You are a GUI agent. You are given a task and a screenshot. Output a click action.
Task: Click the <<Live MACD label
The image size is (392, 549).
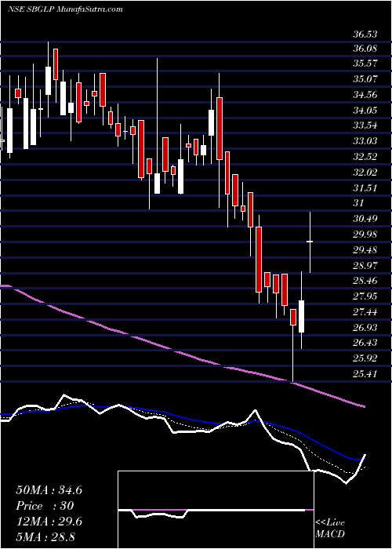click(330, 529)
